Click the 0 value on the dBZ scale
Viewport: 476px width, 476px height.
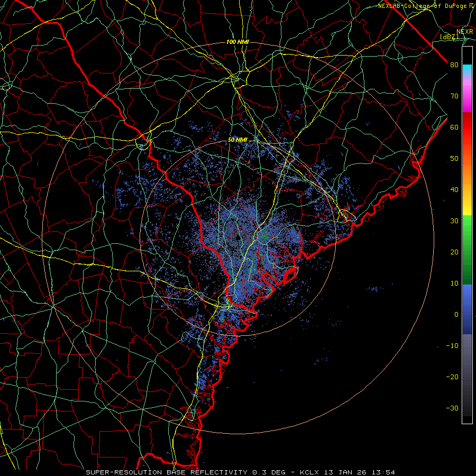click(456, 315)
